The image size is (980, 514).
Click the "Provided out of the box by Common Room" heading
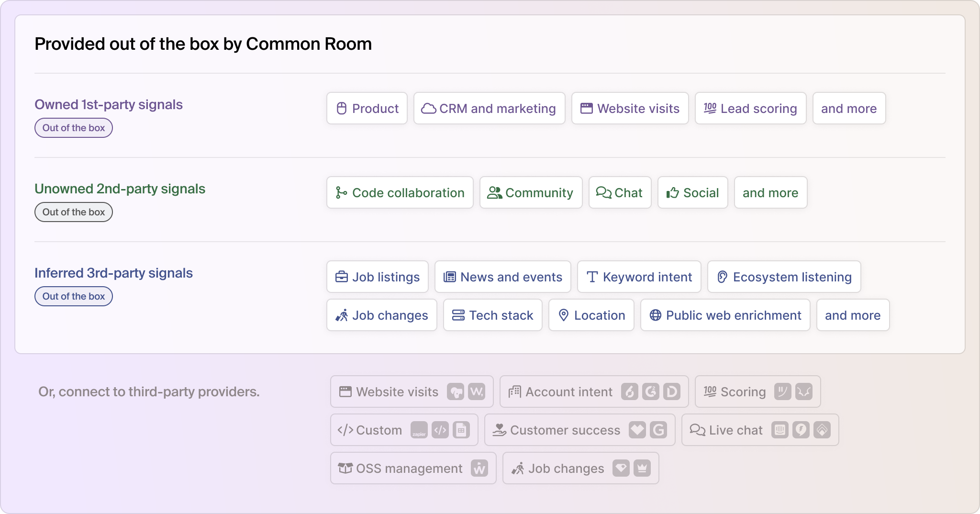(x=203, y=44)
